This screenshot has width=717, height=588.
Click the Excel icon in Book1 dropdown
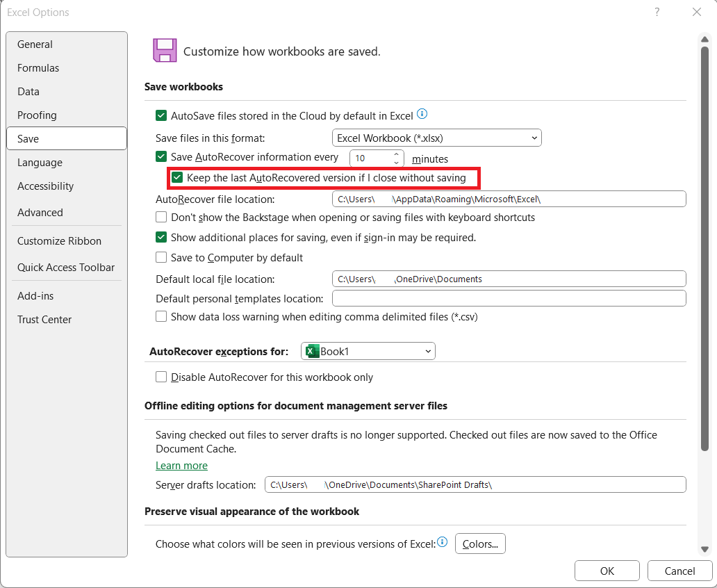(313, 352)
